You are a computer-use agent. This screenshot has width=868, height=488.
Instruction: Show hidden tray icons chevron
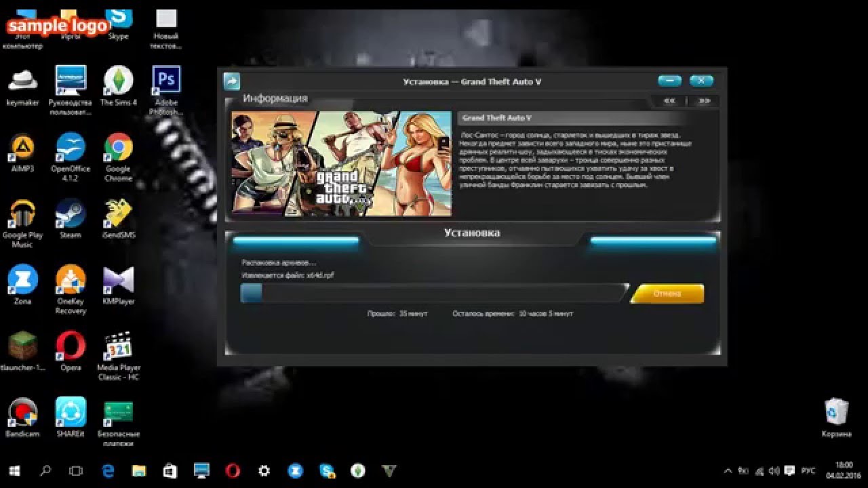(x=728, y=470)
